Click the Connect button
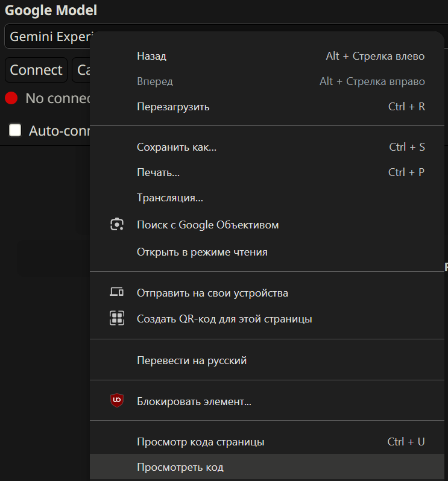448x481 pixels. pyautogui.click(x=36, y=70)
